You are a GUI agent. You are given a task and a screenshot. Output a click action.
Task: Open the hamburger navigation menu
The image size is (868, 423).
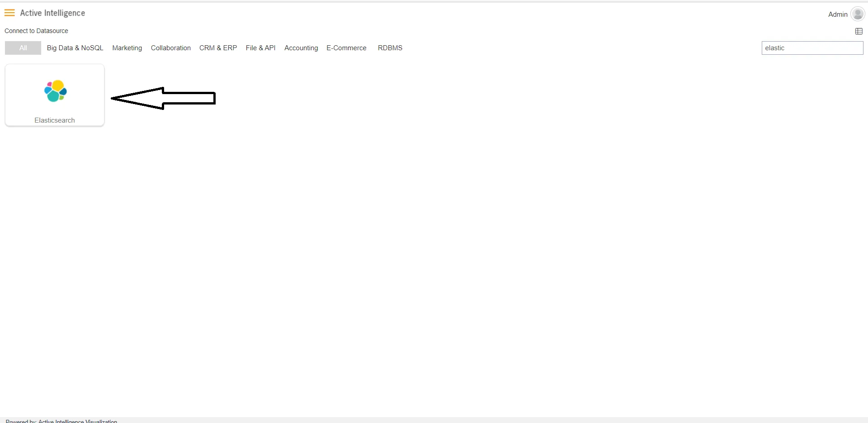tap(9, 13)
